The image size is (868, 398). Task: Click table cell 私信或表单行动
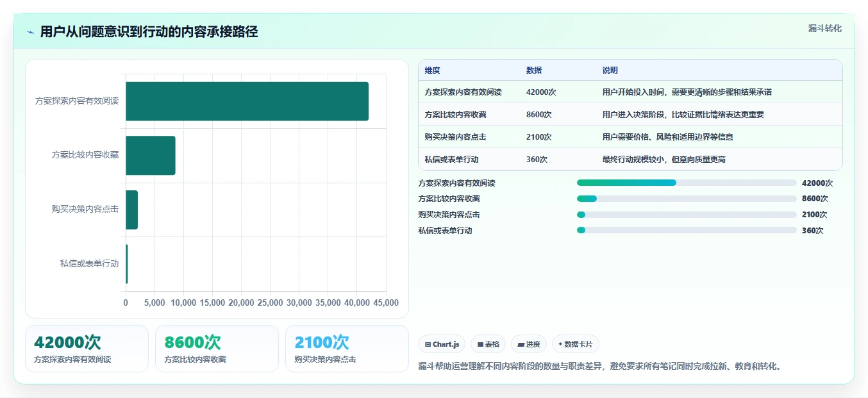point(451,160)
